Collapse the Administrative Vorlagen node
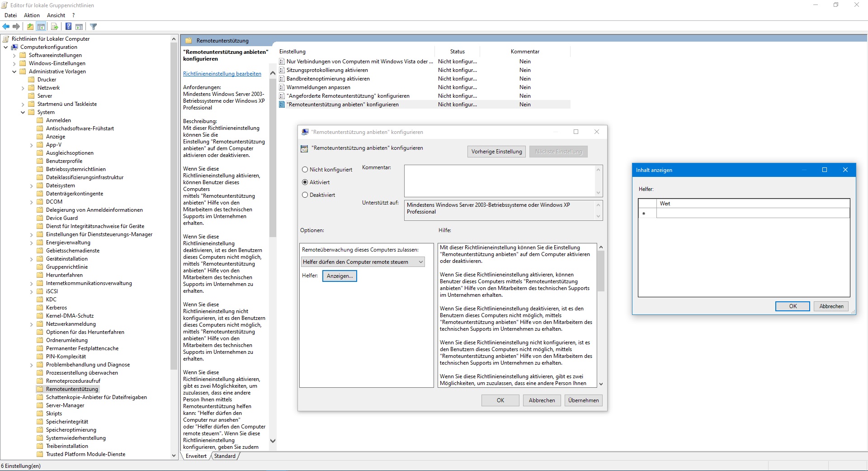 [x=14, y=71]
